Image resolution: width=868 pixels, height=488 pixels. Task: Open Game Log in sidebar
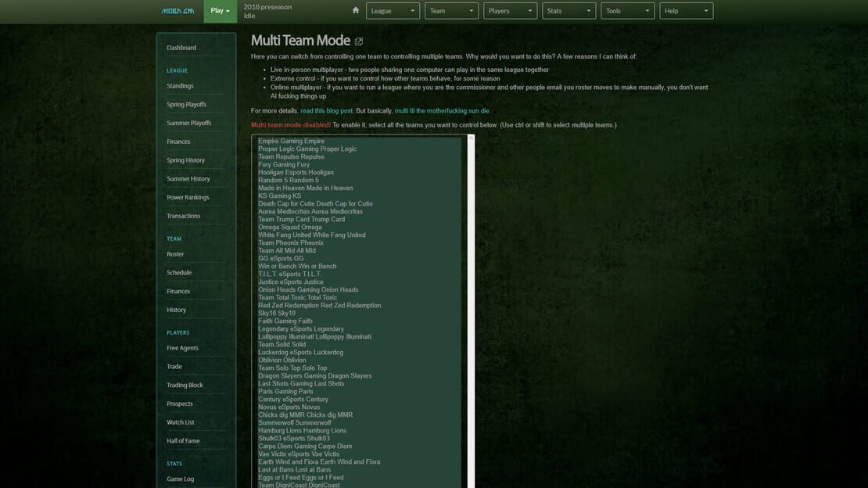(180, 479)
